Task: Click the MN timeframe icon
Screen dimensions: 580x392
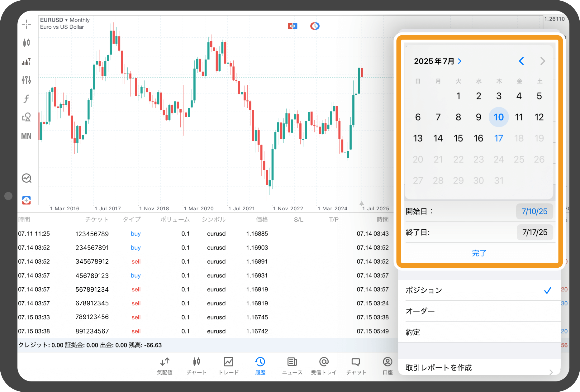Action: (x=26, y=136)
